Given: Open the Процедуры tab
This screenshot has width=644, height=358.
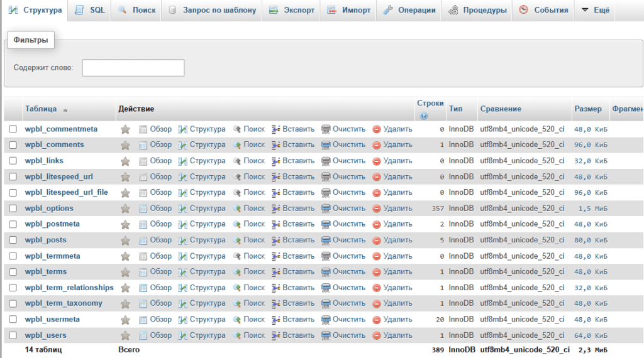Looking at the screenshot, I should tap(477, 10).
